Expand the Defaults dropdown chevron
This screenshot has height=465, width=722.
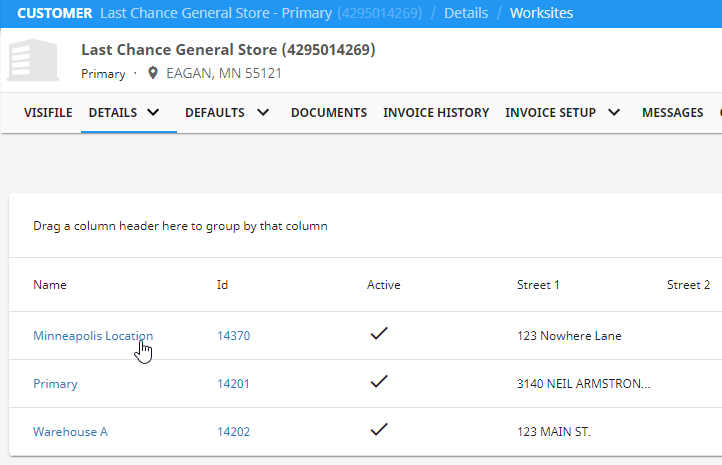pos(262,113)
